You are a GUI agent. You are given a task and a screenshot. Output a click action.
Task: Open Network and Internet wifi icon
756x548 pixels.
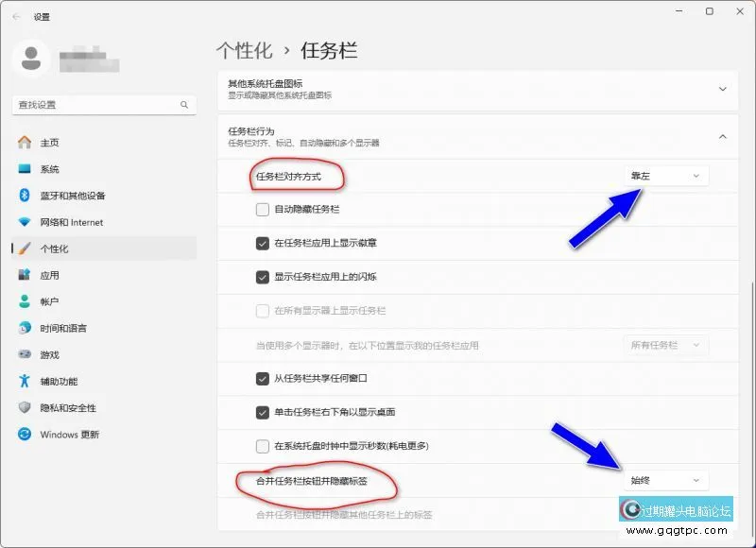(25, 222)
